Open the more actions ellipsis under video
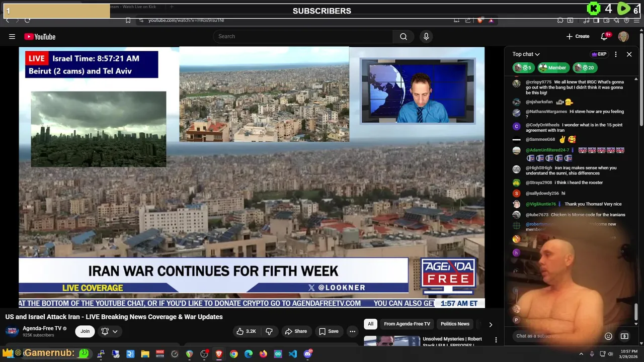This screenshot has width=644, height=362. point(352,331)
